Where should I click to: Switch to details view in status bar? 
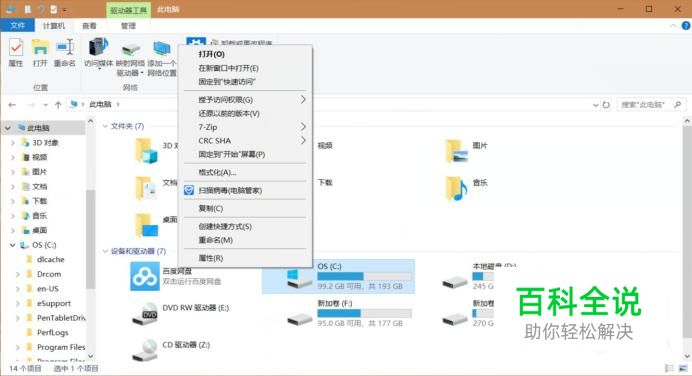pyautogui.click(x=669, y=368)
